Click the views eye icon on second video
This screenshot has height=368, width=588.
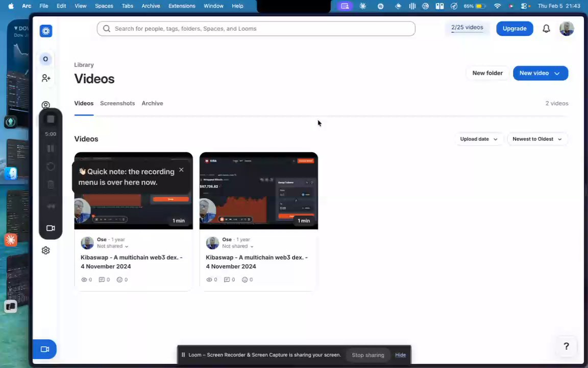209,280
